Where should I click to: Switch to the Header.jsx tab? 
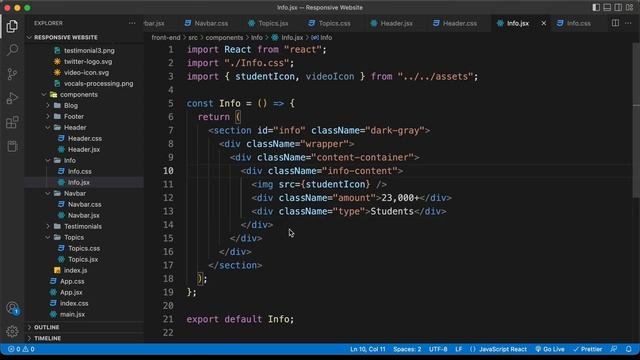point(391,23)
